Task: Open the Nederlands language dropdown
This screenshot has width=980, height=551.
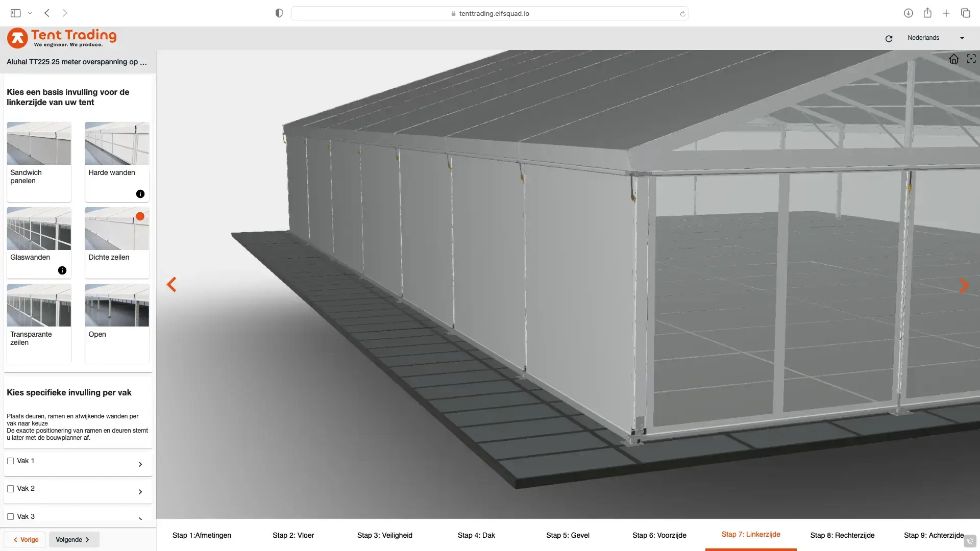Action: (936, 38)
